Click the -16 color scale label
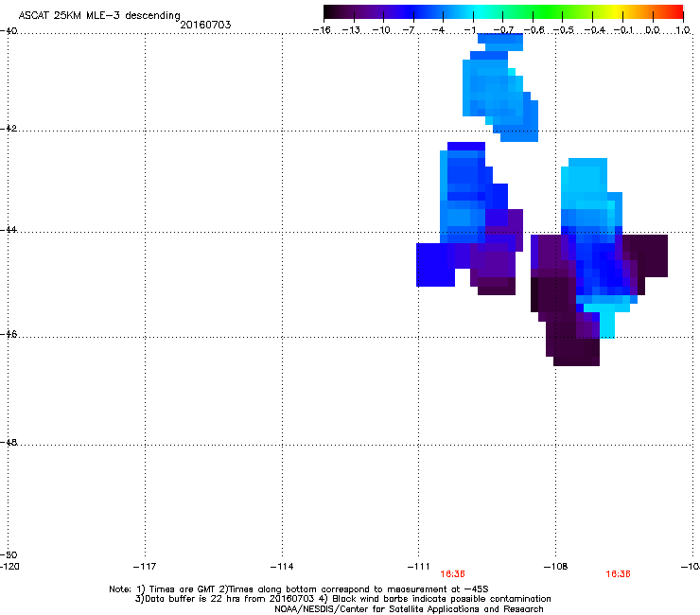700x615 pixels. coord(322,30)
